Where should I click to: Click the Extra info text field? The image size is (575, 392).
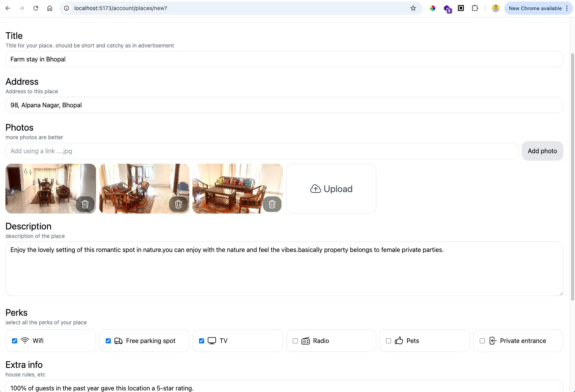point(284,386)
